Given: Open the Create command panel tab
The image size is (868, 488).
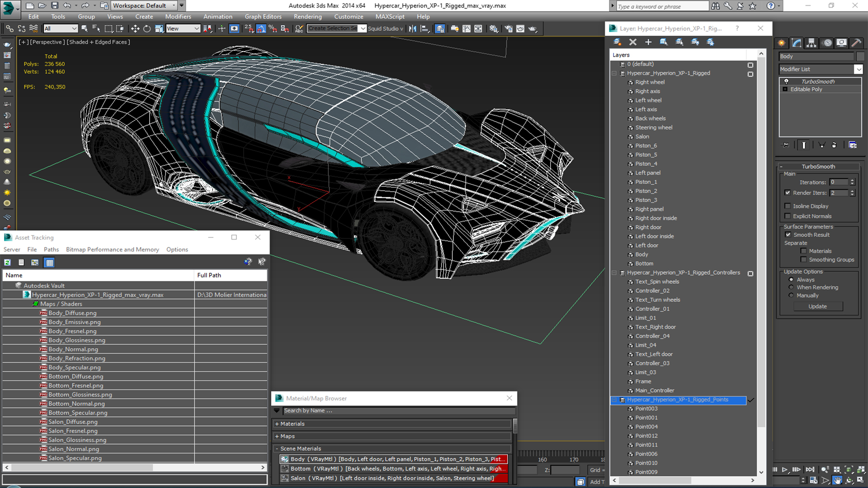Looking at the screenshot, I should coord(781,43).
